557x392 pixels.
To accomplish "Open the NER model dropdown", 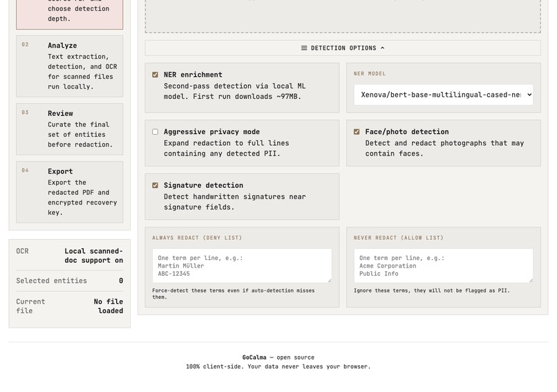I will (444, 95).
